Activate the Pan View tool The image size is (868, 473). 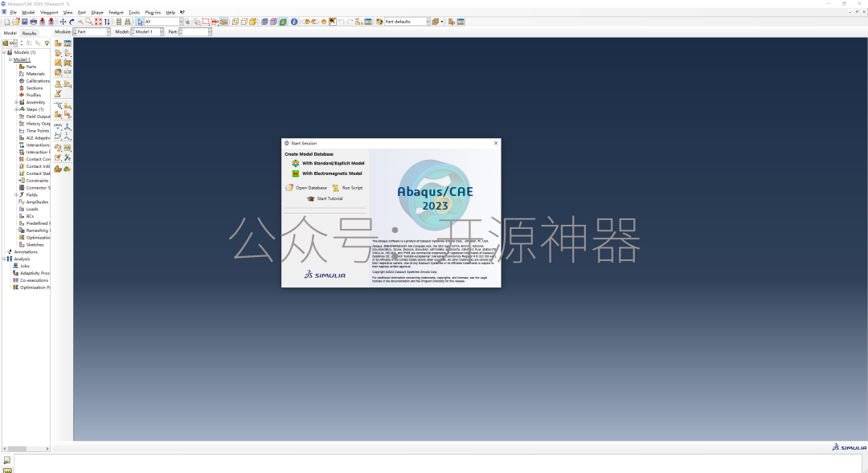[63, 22]
